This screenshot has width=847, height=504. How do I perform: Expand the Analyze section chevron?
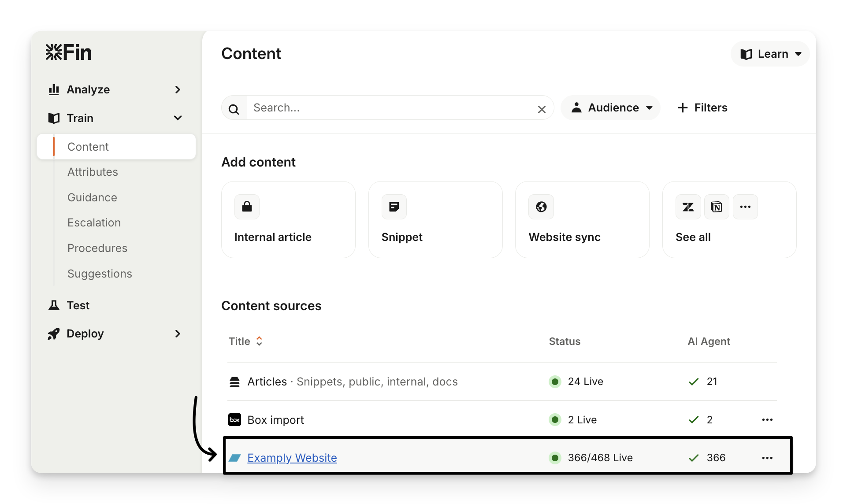tap(178, 90)
